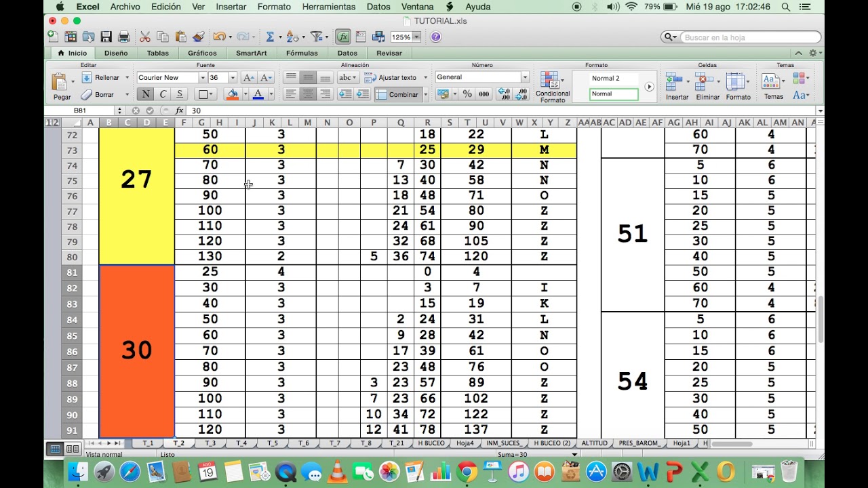Toggle italic C formatting button
The image size is (868, 488).
pyautogui.click(x=163, y=94)
